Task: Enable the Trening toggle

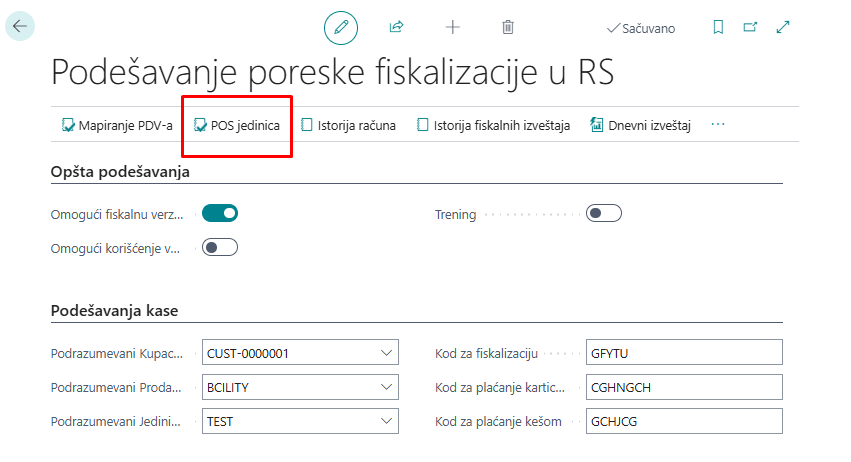Action: point(604,213)
